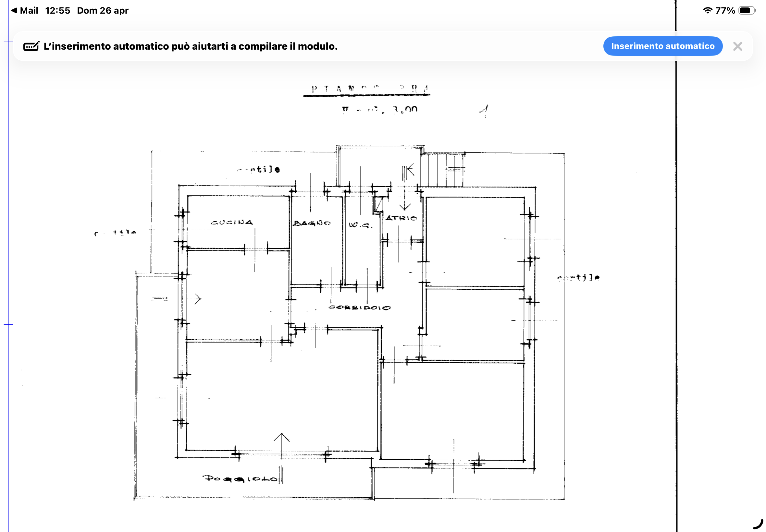The height and width of the screenshot is (532, 766).
Task: Tap the CORRIDOIO label on the plan
Action: [359, 307]
